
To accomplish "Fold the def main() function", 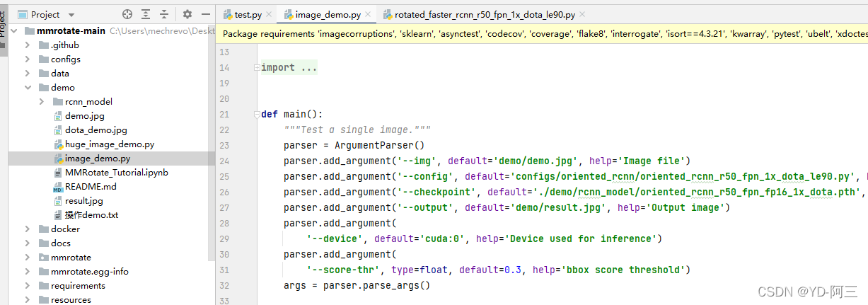I will tap(257, 114).
